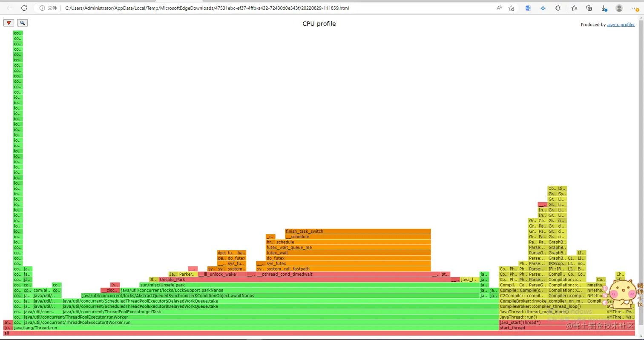Reload the page with the refresh icon
This screenshot has width=644, height=340.
click(24, 8)
